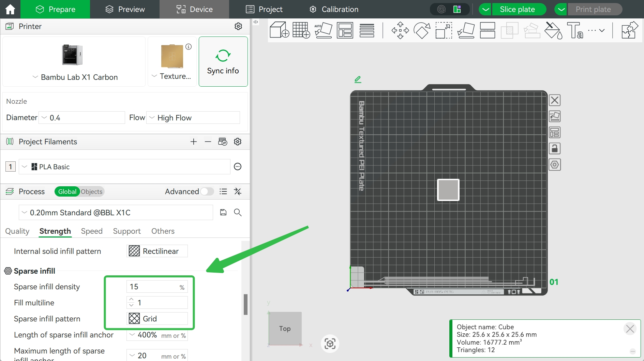Select the Bambu Lab X1 Carbon printer dropdown

pyautogui.click(x=74, y=62)
